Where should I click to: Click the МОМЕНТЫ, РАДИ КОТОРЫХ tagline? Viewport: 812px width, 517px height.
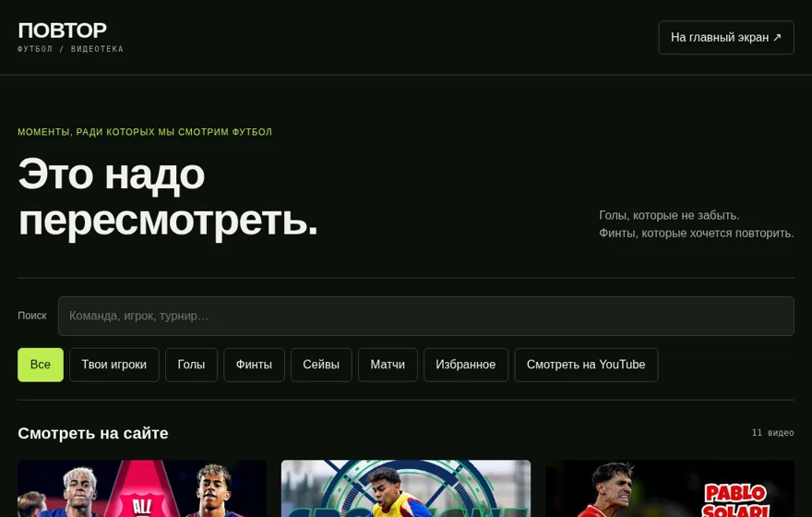[x=145, y=132]
